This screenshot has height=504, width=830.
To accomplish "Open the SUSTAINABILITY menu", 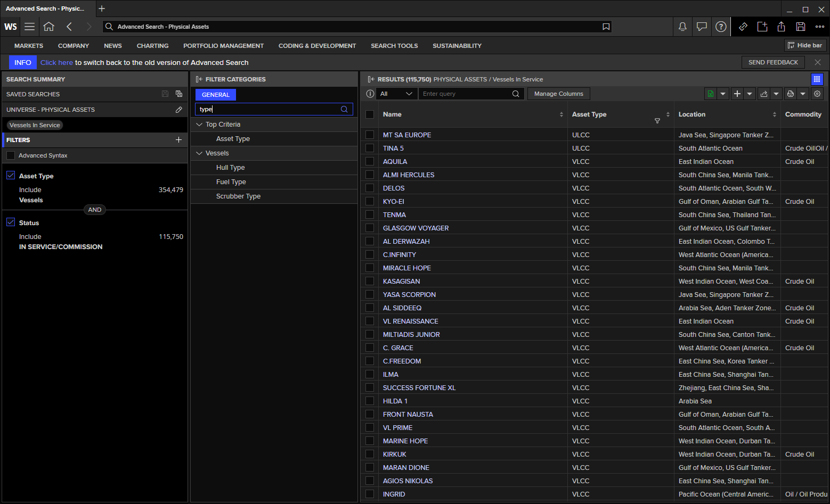I will pos(457,46).
